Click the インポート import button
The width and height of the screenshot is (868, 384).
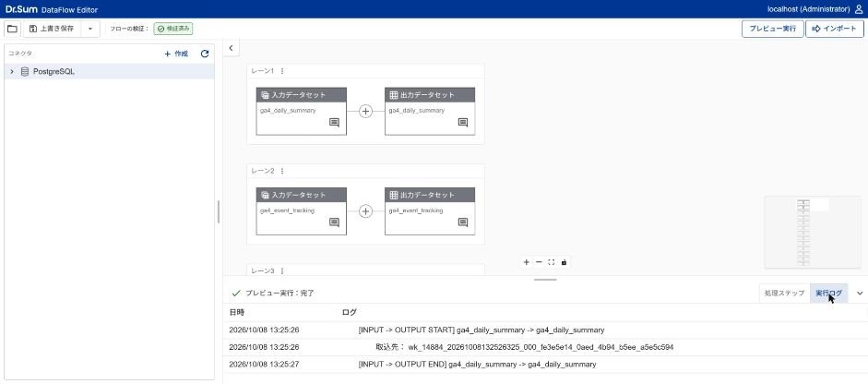tap(835, 29)
